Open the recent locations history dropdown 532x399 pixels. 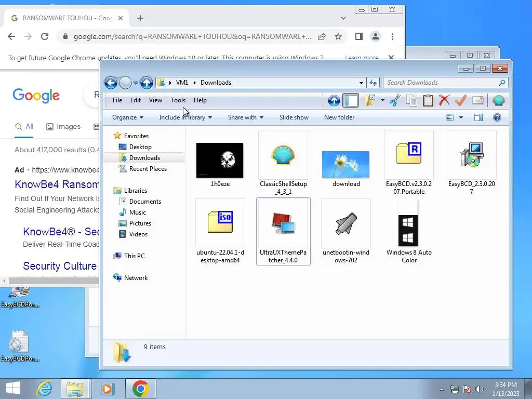(136, 83)
